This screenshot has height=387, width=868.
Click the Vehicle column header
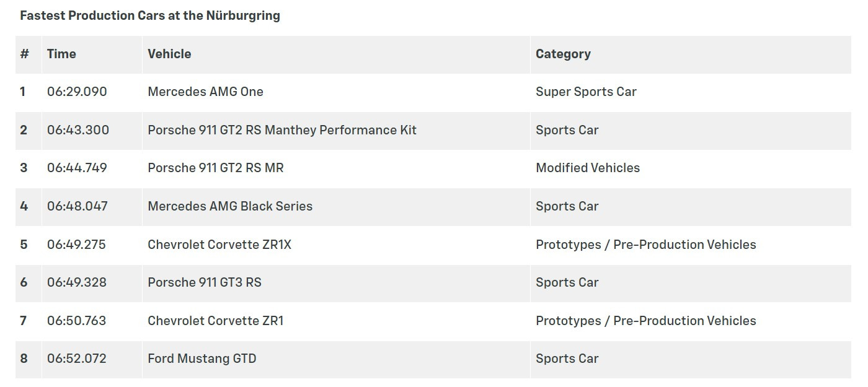(169, 54)
